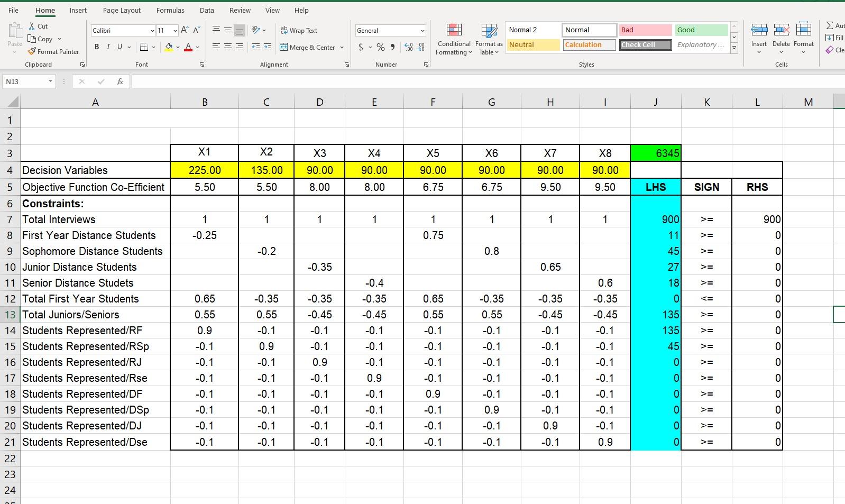
Task: Apply the Calculation cell style
Action: point(589,45)
